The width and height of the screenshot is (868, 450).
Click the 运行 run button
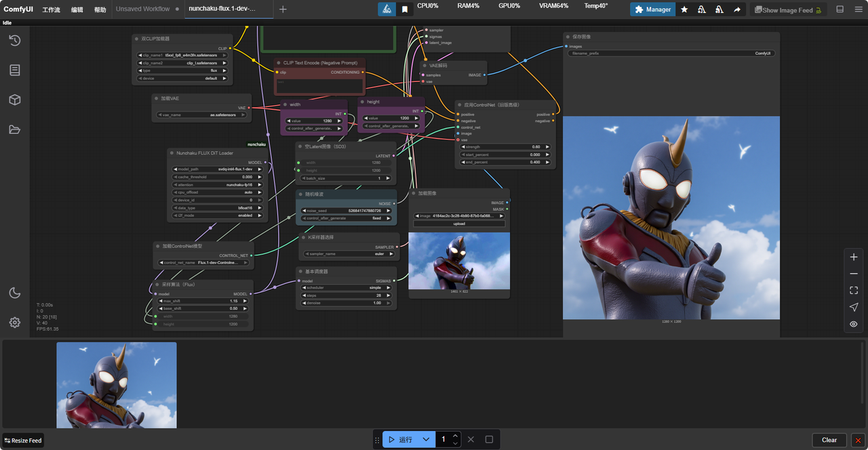coord(400,440)
